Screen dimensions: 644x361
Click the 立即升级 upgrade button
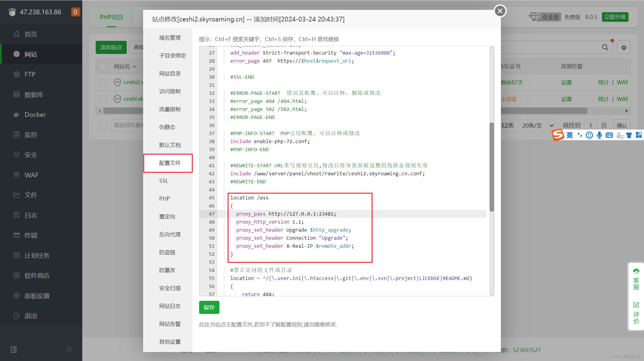[x=615, y=17]
